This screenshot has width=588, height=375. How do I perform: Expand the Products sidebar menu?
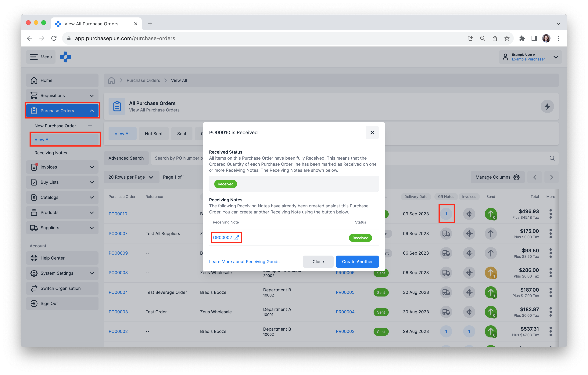[62, 213]
